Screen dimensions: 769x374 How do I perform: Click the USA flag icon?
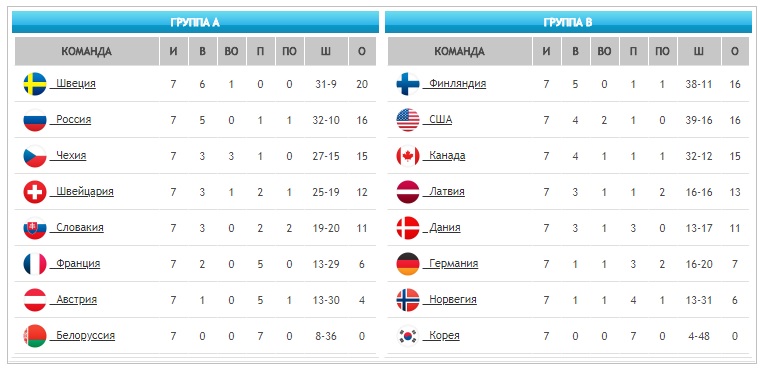tap(408, 120)
